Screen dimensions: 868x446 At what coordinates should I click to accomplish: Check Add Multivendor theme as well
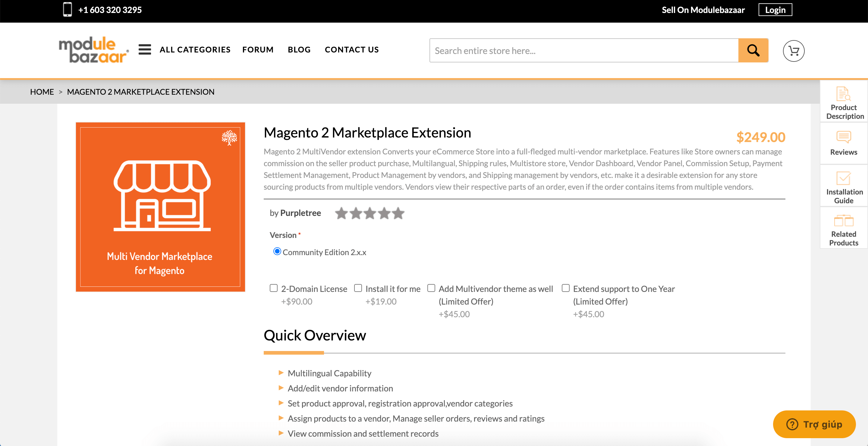(x=431, y=288)
